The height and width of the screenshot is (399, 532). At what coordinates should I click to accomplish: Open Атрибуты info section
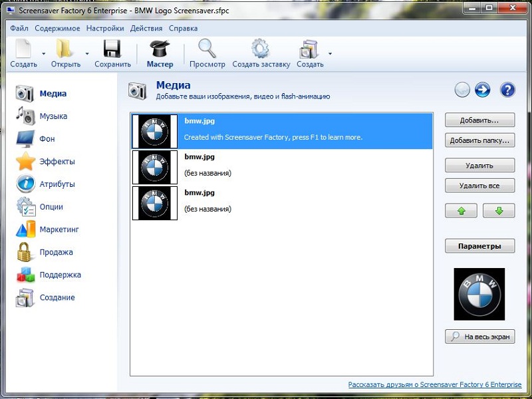coord(25,184)
